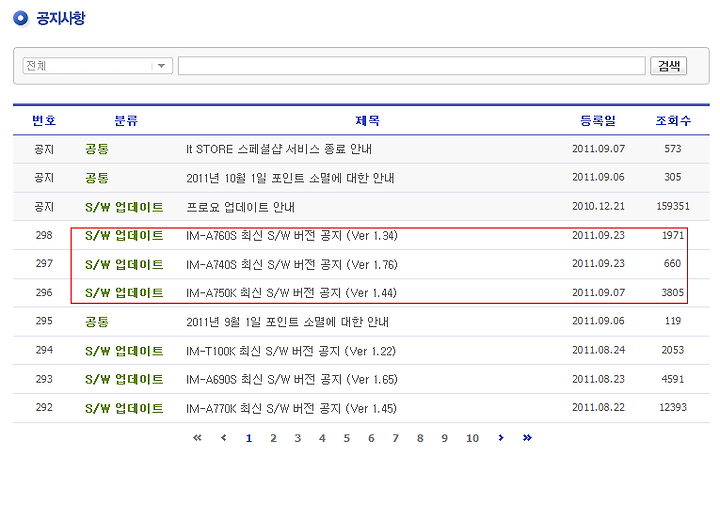Go to next page arrow icon
Image resolution: width=720 pixels, height=519 pixels.
(501, 438)
